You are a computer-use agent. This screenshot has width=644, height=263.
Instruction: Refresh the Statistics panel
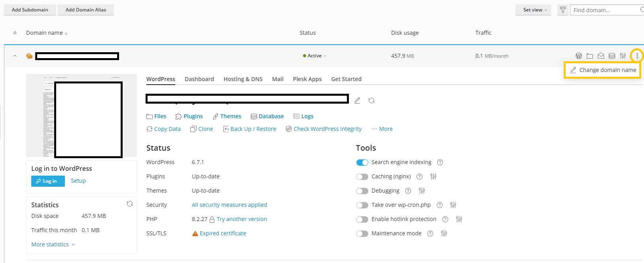[130, 204]
